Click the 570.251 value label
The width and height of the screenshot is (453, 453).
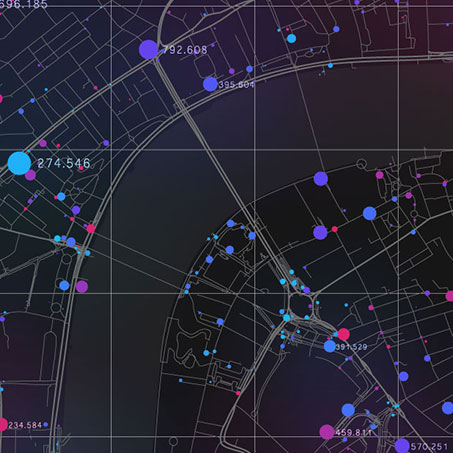point(429,446)
